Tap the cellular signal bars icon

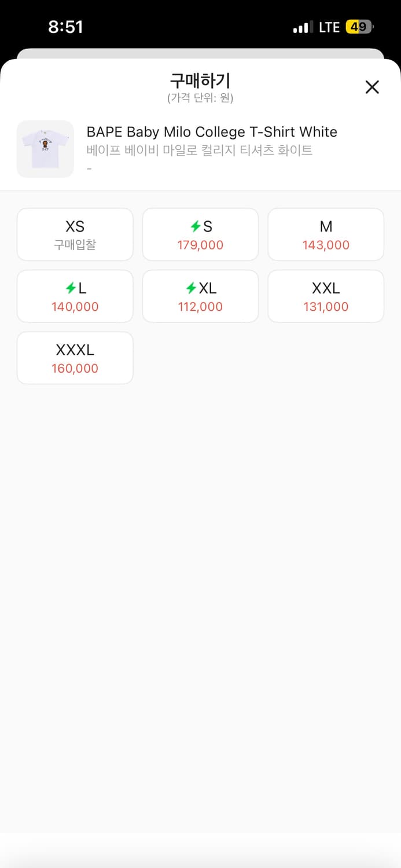(x=303, y=27)
